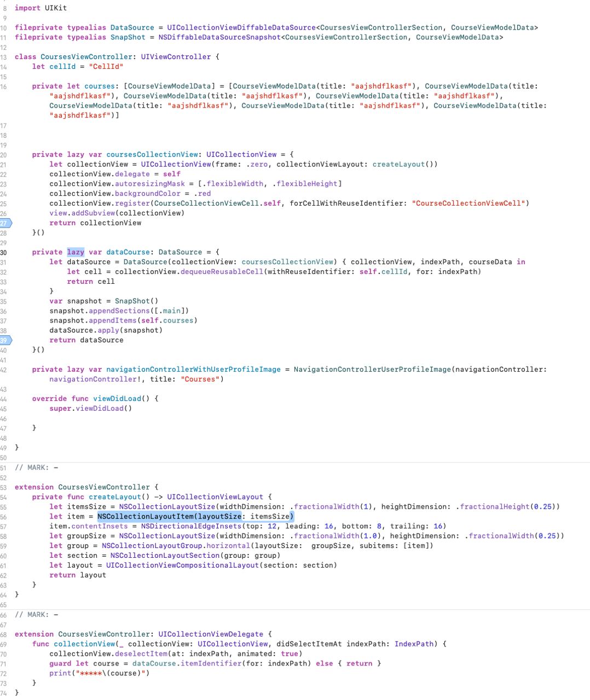
Task: Click '.red' background color value
Action: [202, 194]
